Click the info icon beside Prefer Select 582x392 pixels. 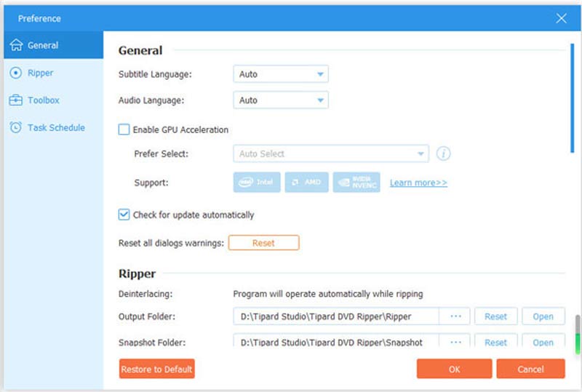click(x=443, y=153)
